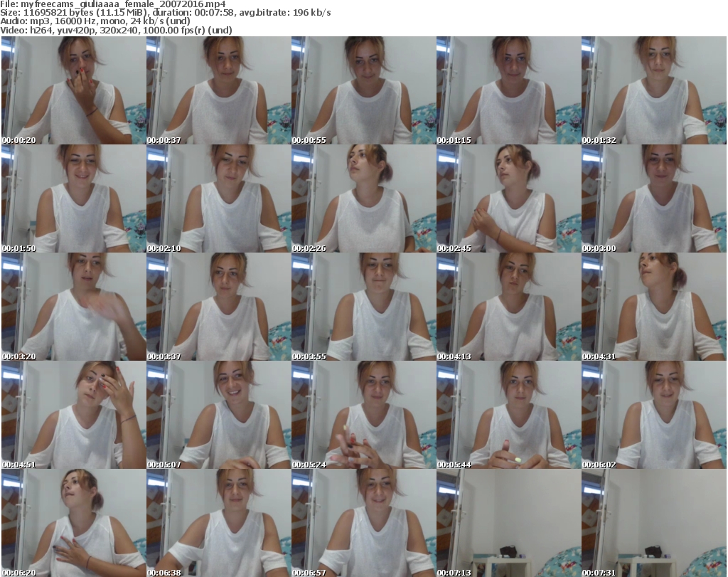Click the empty-room frame at 00:07:31
The image size is (728, 577).
coord(654,523)
